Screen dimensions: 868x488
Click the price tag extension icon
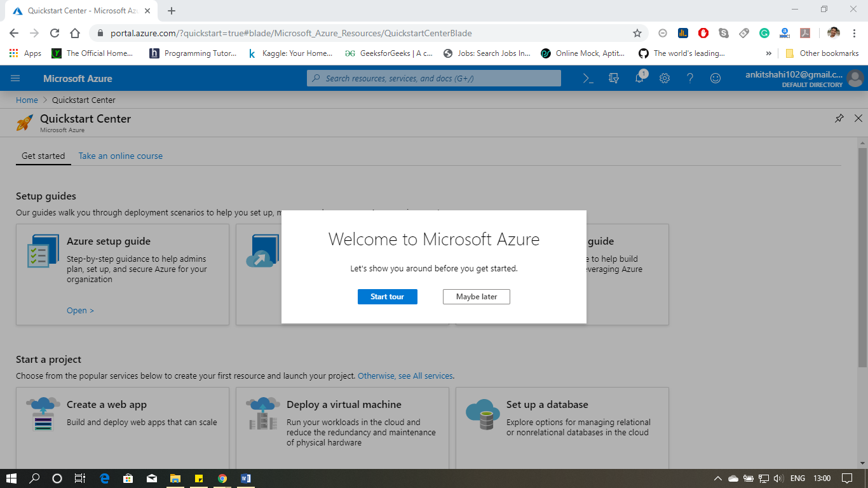coord(744,33)
